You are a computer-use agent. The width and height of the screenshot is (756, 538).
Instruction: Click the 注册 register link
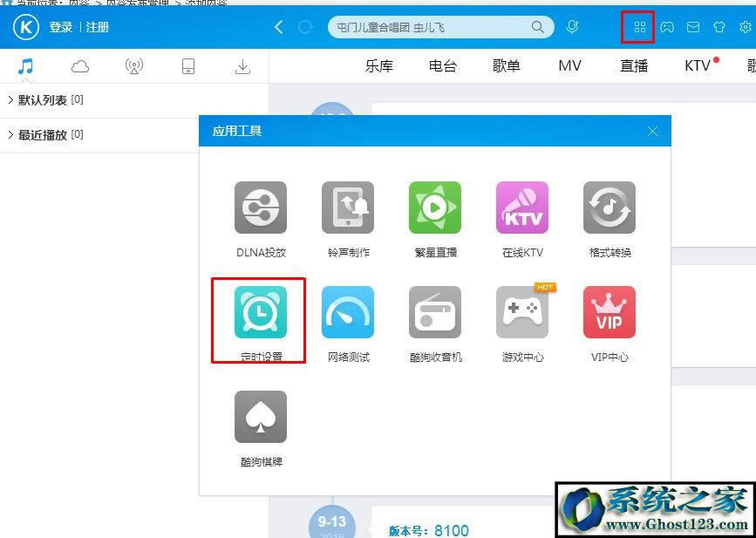click(98, 28)
